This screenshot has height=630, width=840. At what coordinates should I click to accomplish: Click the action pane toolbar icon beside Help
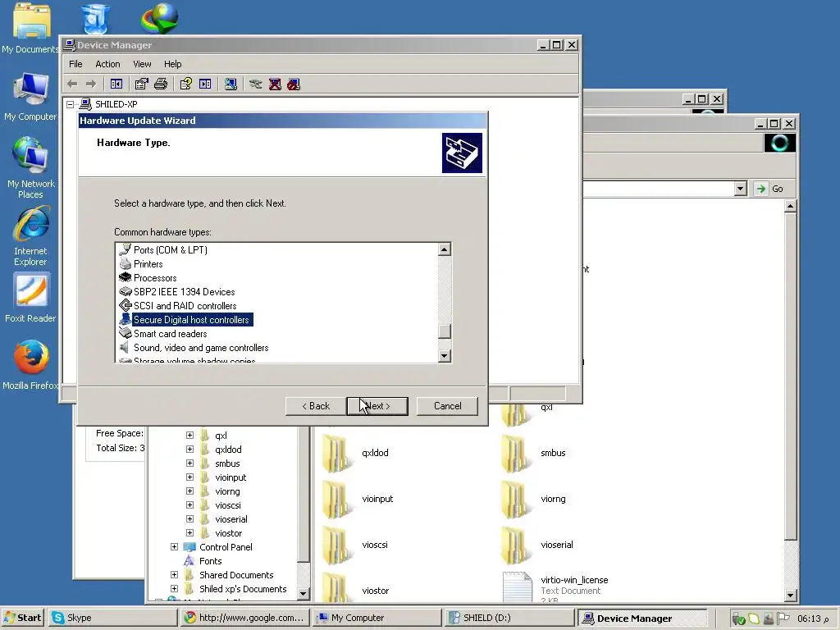205,84
